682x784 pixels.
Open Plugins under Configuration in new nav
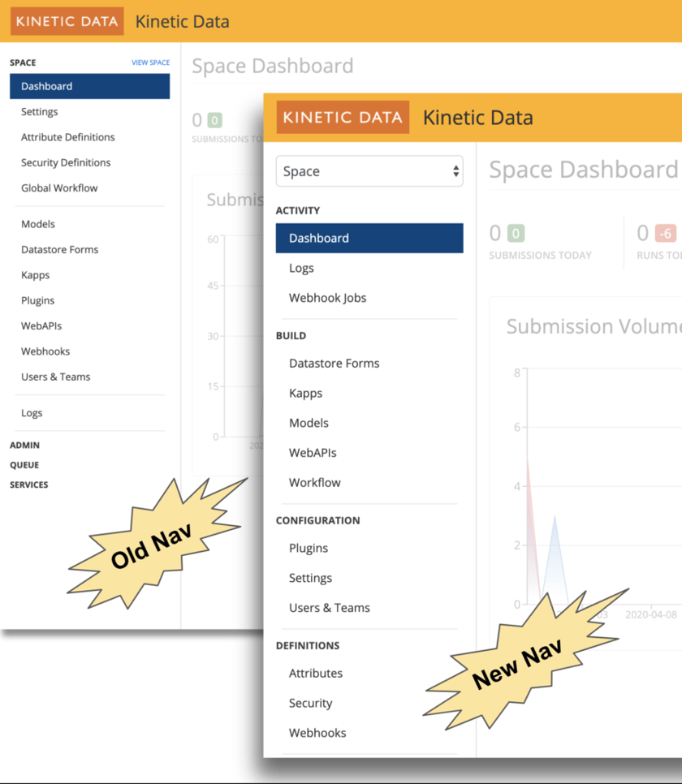tap(309, 548)
